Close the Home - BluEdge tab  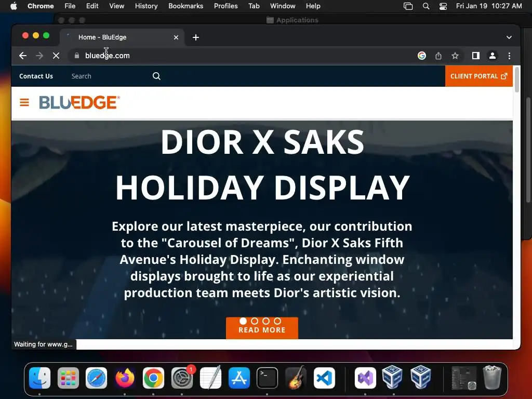click(176, 37)
